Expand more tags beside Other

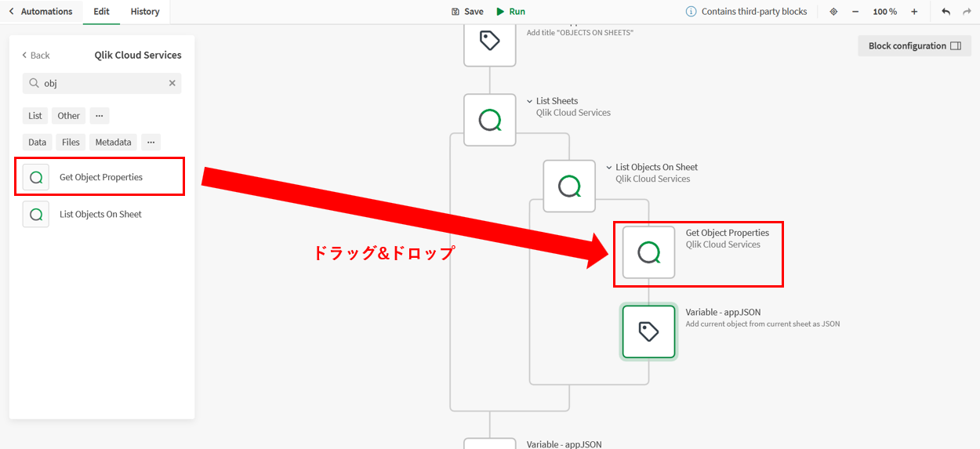click(100, 115)
